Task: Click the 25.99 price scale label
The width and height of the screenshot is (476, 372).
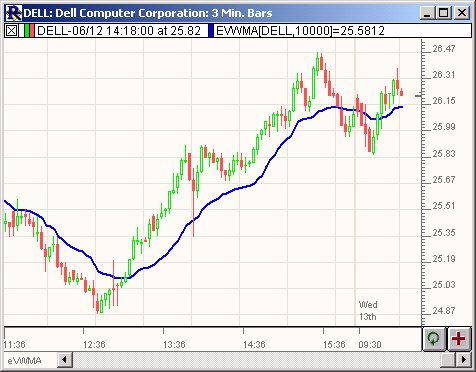Action: point(444,127)
